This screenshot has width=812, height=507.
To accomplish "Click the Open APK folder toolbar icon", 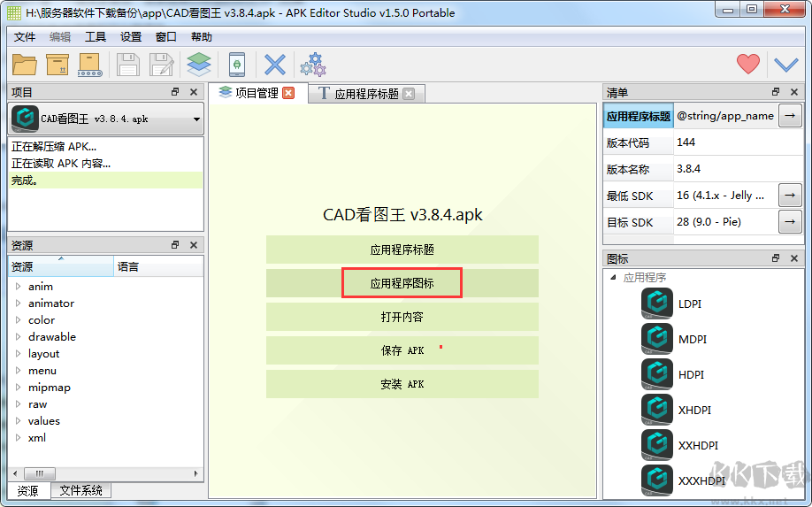I will (25, 65).
